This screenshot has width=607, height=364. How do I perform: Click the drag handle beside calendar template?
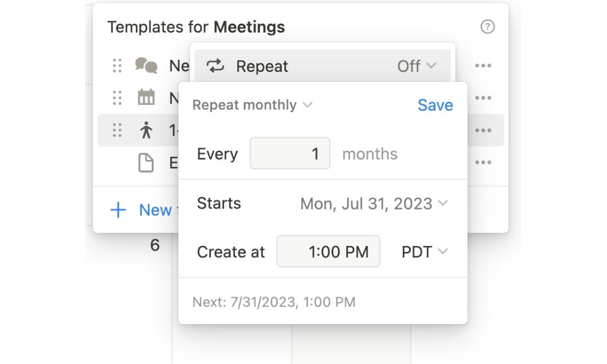pos(117,98)
